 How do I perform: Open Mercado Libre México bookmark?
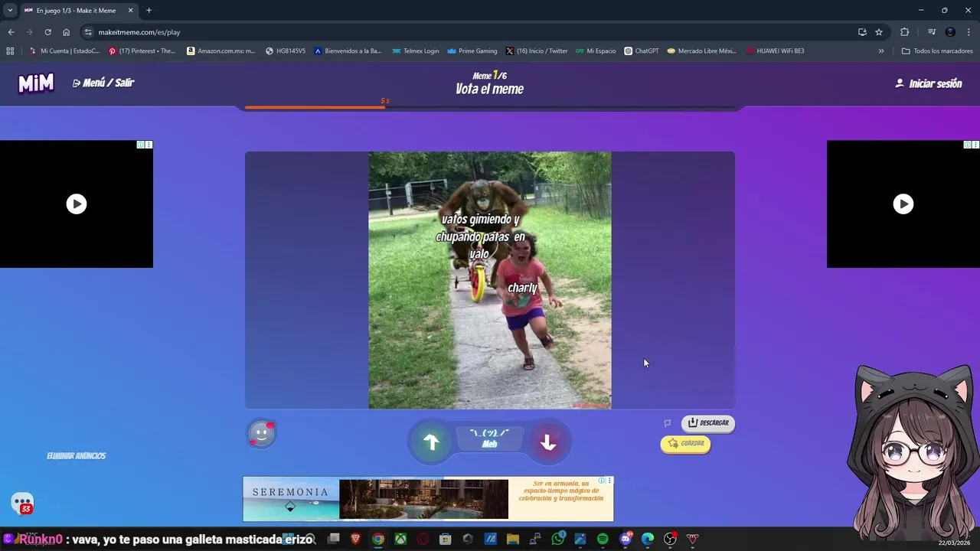[x=701, y=51]
